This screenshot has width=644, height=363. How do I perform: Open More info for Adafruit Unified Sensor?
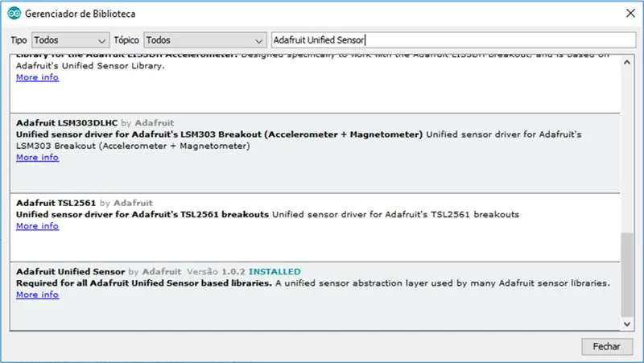click(x=37, y=295)
